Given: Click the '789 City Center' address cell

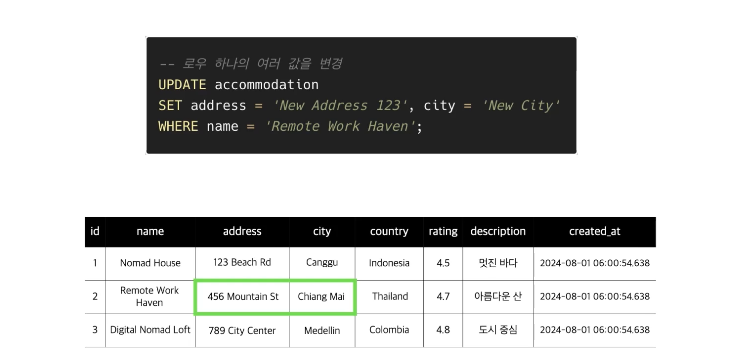Looking at the screenshot, I should (x=242, y=330).
